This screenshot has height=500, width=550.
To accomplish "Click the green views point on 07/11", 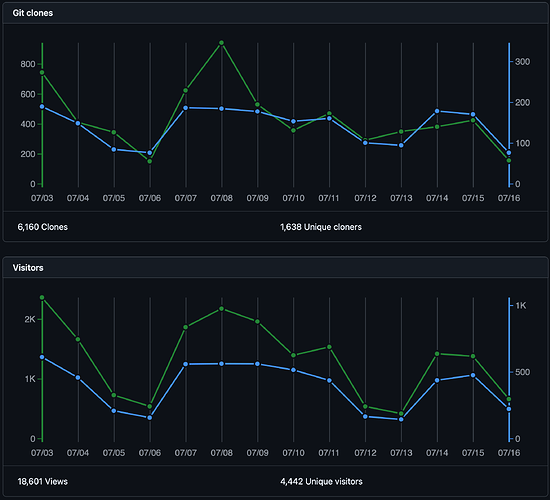I will pyautogui.click(x=329, y=347).
